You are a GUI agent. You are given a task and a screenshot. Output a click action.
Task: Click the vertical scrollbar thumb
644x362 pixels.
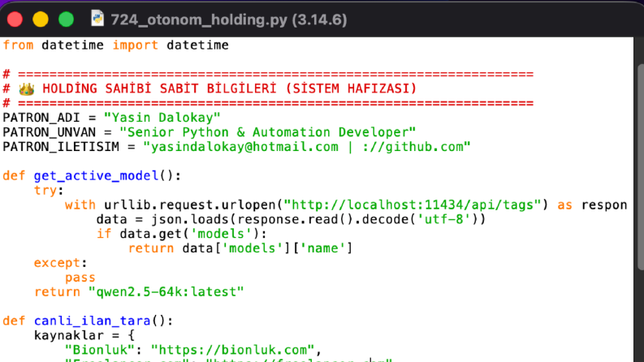click(x=640, y=167)
